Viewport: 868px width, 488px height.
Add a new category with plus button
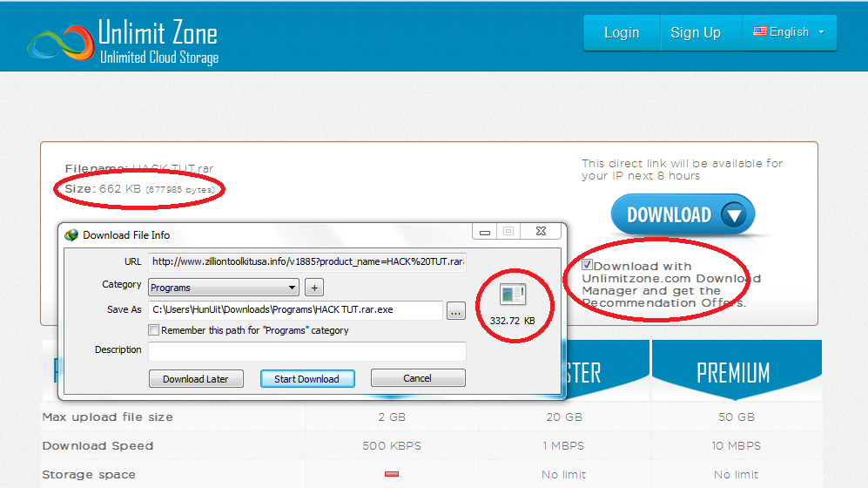point(314,288)
